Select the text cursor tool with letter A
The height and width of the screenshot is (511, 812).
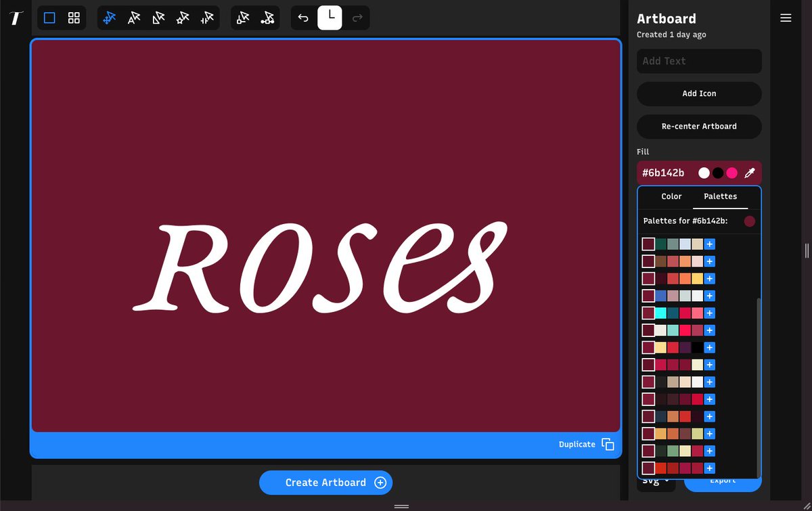click(x=134, y=18)
